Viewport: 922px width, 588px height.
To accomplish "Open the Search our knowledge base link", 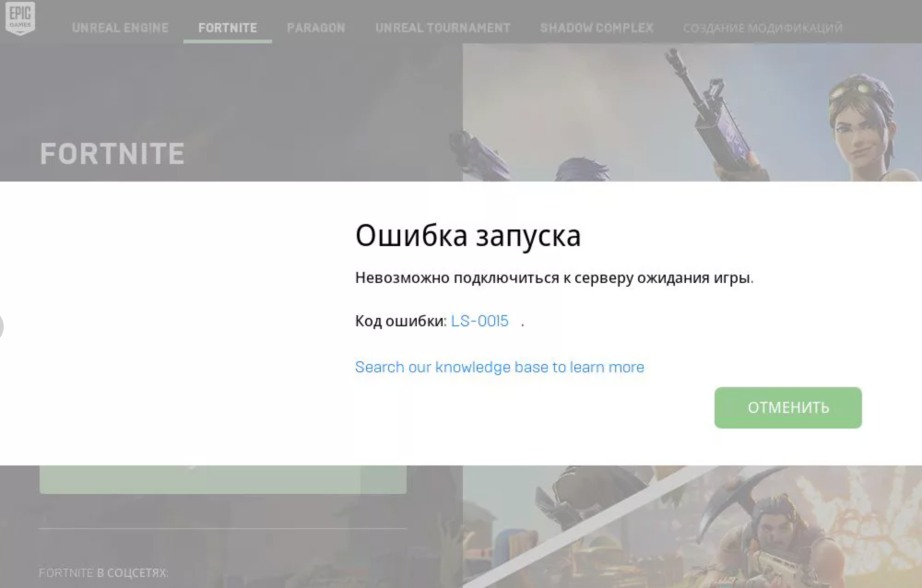I will 500,367.
